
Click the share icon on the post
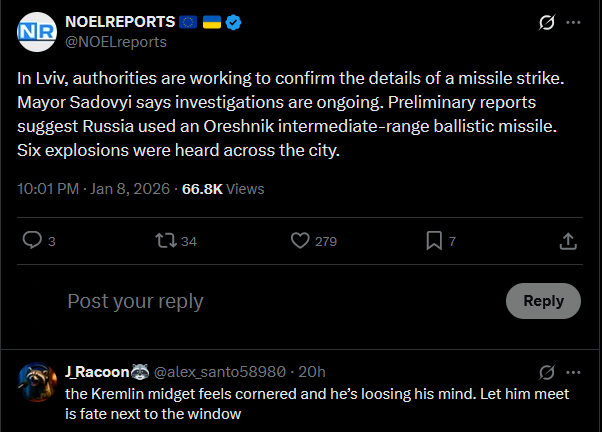point(567,240)
